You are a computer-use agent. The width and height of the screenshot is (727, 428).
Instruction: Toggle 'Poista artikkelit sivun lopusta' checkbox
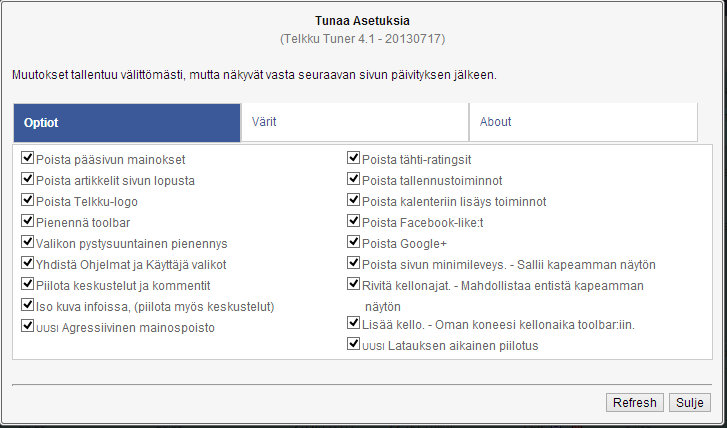tap(27, 179)
